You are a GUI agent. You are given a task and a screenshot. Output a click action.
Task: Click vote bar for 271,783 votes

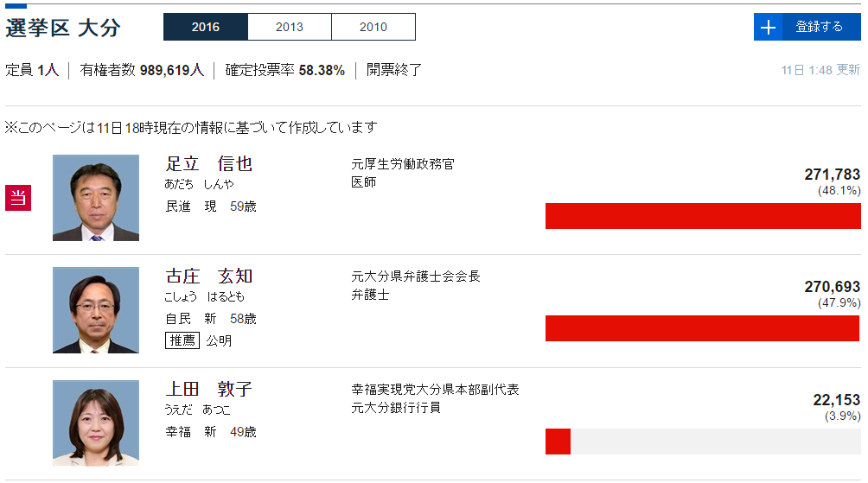click(703, 216)
